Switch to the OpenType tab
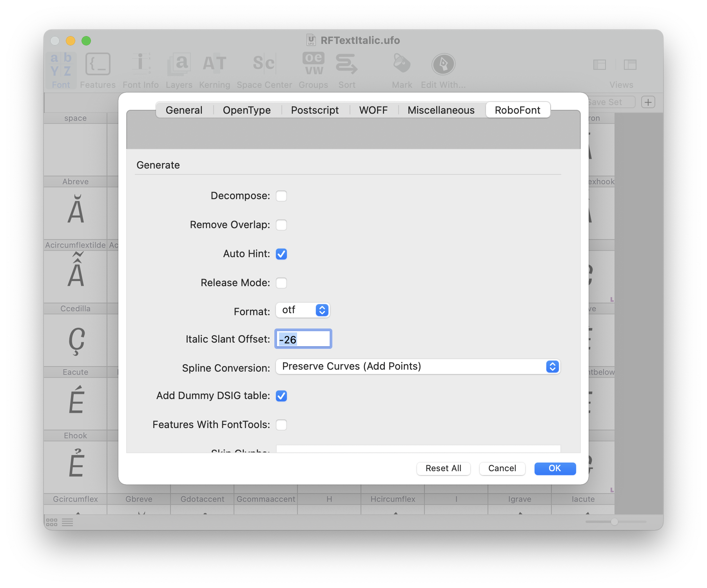The image size is (707, 588). pyautogui.click(x=247, y=110)
